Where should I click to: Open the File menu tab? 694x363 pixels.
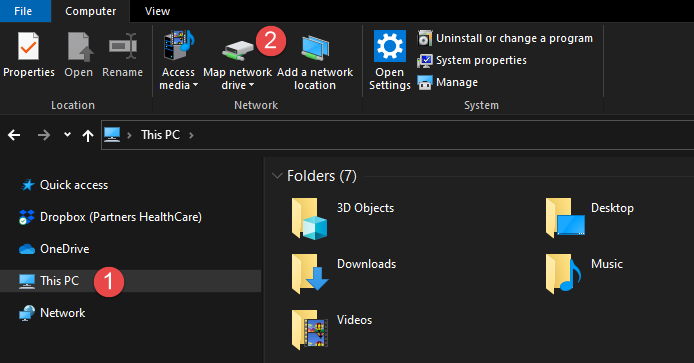click(x=23, y=11)
